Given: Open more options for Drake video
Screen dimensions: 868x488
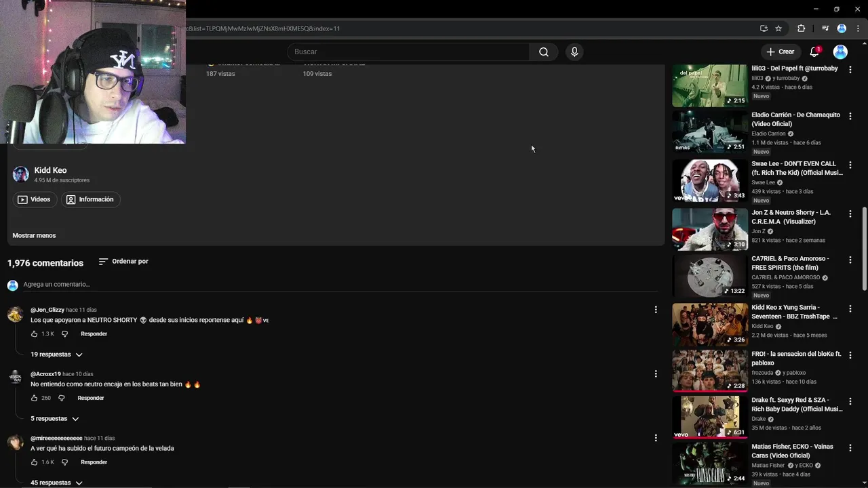Looking at the screenshot, I should [850, 401].
